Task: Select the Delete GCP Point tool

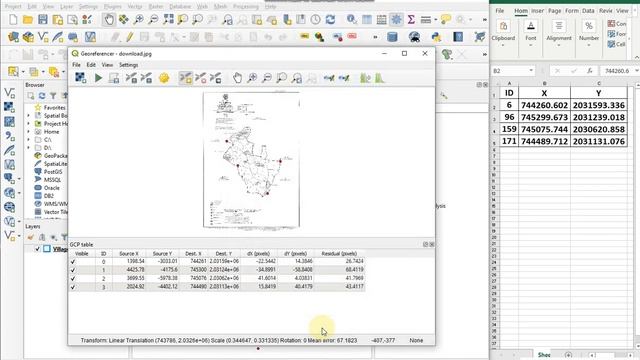Action: (200, 78)
